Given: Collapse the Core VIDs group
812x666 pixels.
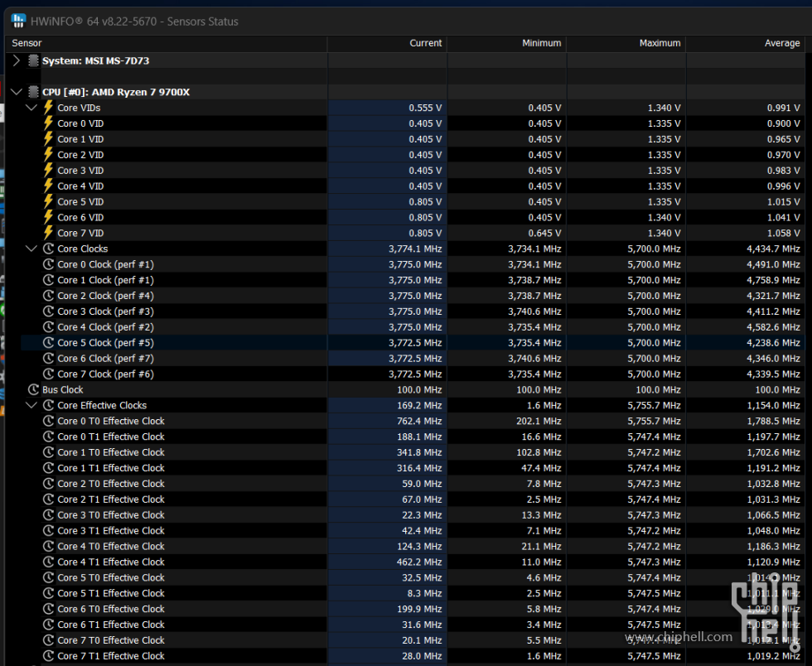Looking at the screenshot, I should pyautogui.click(x=31, y=108).
